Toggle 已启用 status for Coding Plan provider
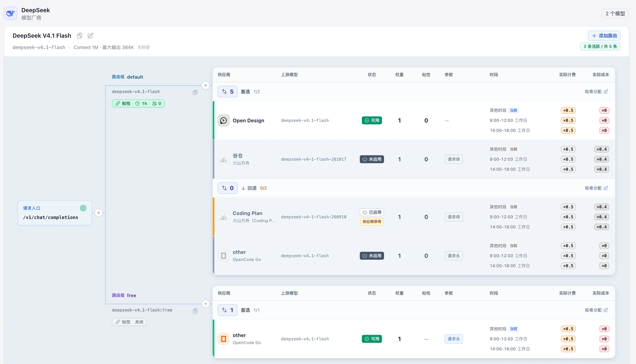 click(372, 212)
